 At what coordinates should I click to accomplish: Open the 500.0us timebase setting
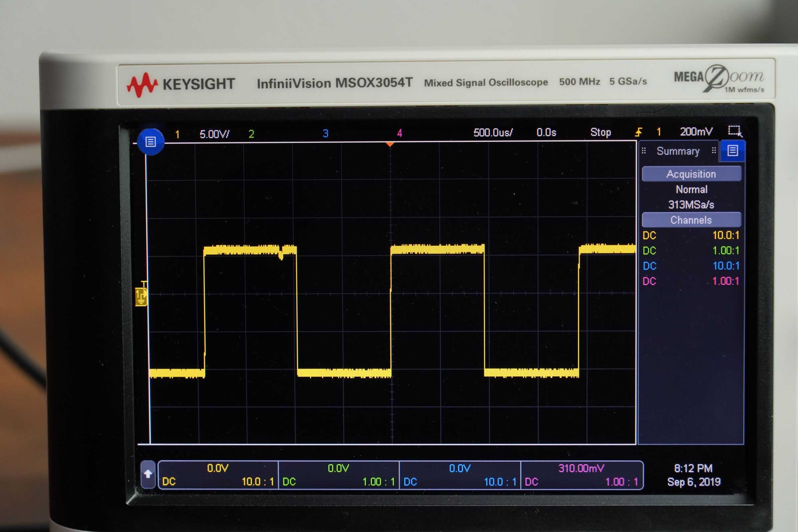(492, 132)
